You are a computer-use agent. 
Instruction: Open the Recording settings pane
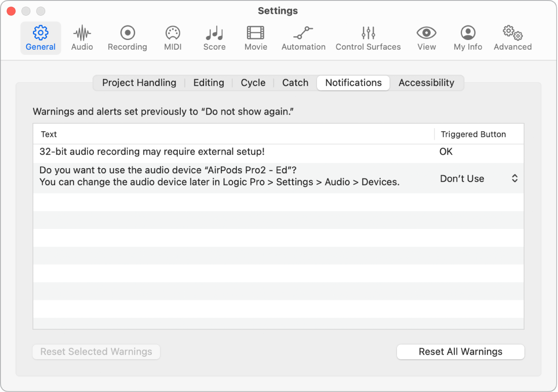coord(128,38)
